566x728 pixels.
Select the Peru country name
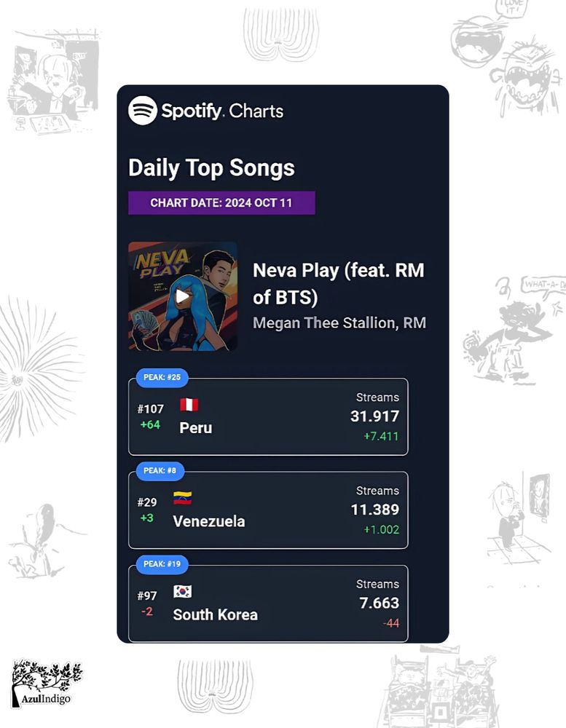pos(196,428)
